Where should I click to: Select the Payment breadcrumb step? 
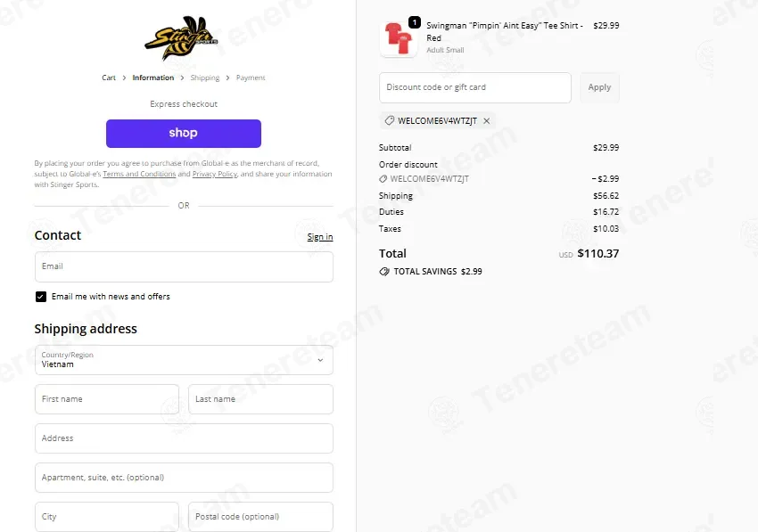pos(251,78)
